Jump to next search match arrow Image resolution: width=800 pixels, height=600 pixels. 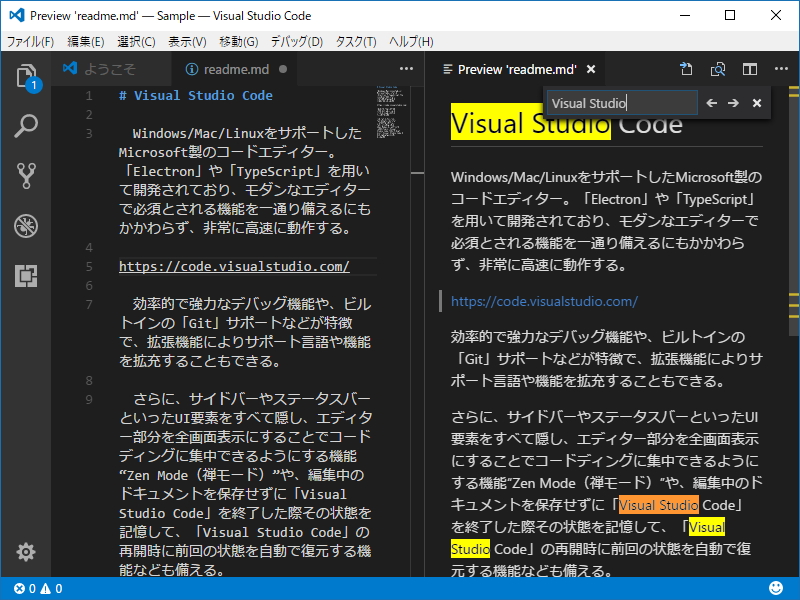[x=731, y=102]
